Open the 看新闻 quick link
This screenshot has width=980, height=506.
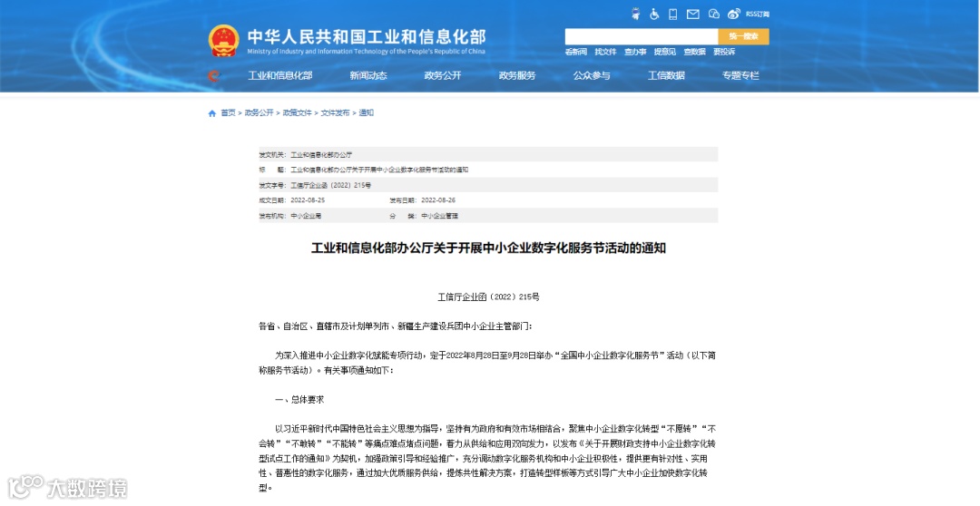coord(575,52)
